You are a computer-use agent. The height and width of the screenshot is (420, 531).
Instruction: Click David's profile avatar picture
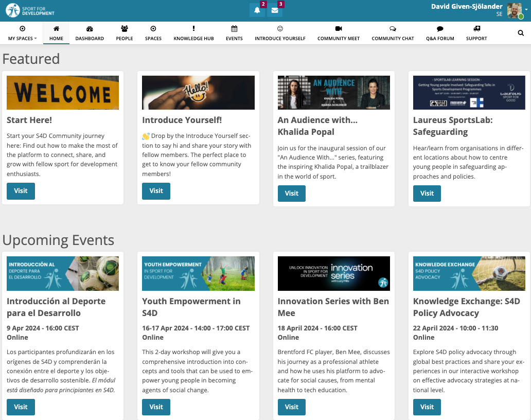click(515, 10)
